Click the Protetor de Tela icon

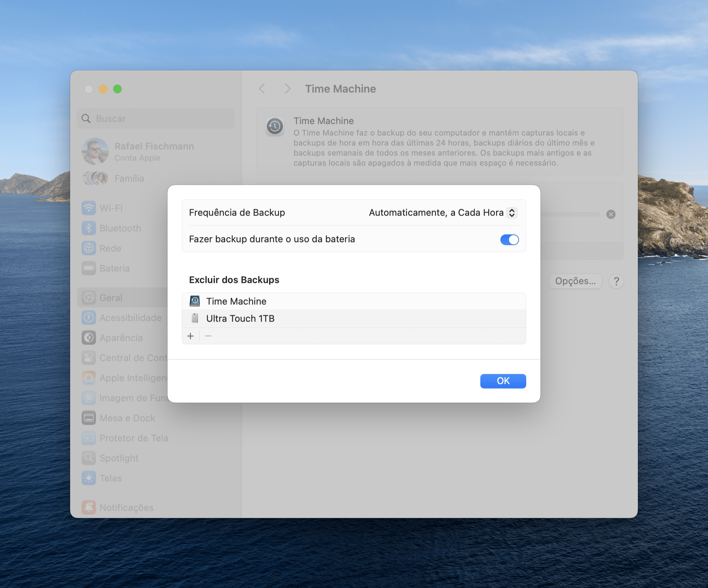[x=89, y=438]
